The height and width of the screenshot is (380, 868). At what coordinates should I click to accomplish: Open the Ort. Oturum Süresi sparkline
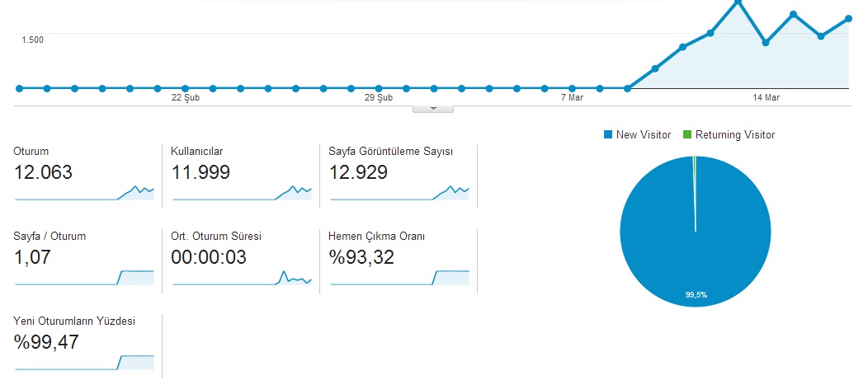[x=242, y=279]
